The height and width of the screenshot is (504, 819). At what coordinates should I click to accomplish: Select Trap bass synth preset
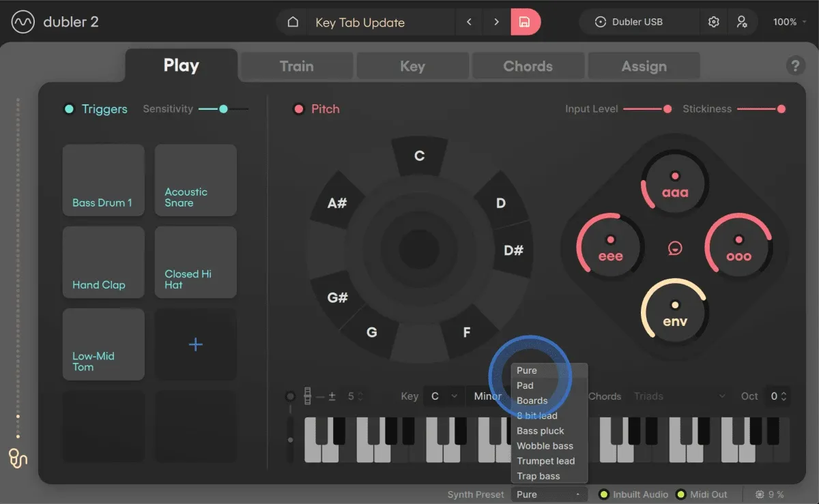tap(549, 476)
